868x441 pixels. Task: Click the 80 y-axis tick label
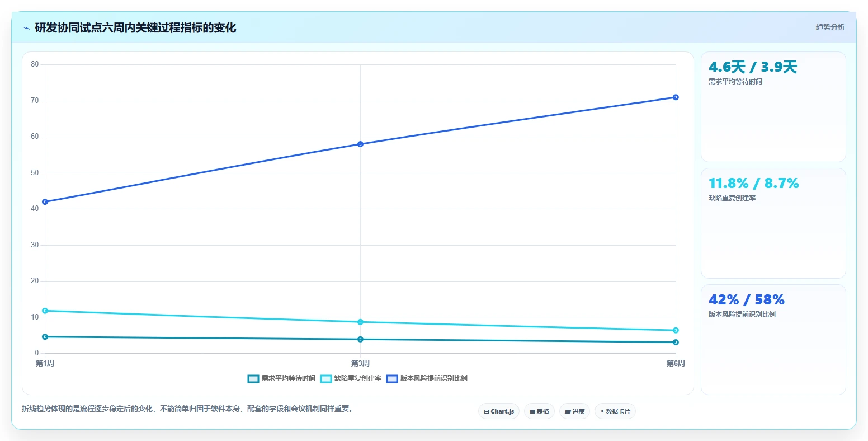point(35,64)
